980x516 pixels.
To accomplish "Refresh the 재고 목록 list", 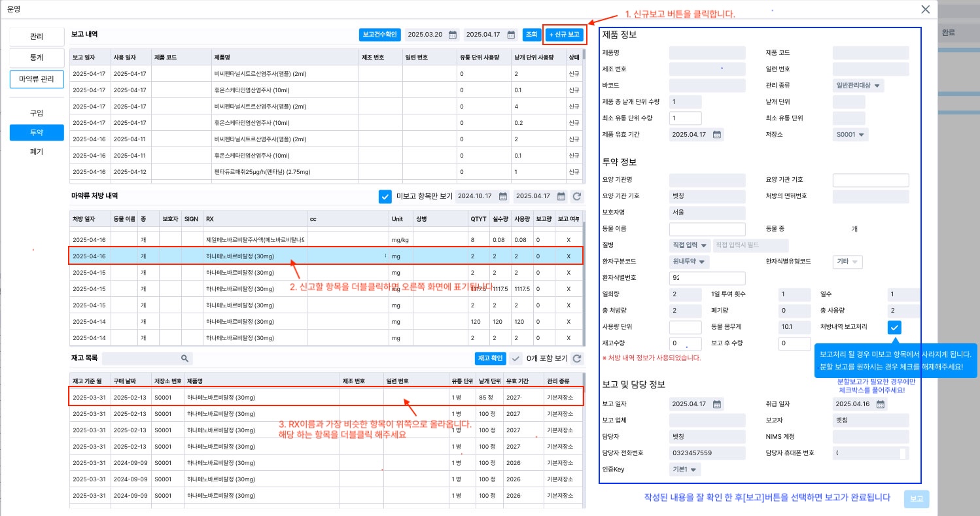I will [577, 358].
